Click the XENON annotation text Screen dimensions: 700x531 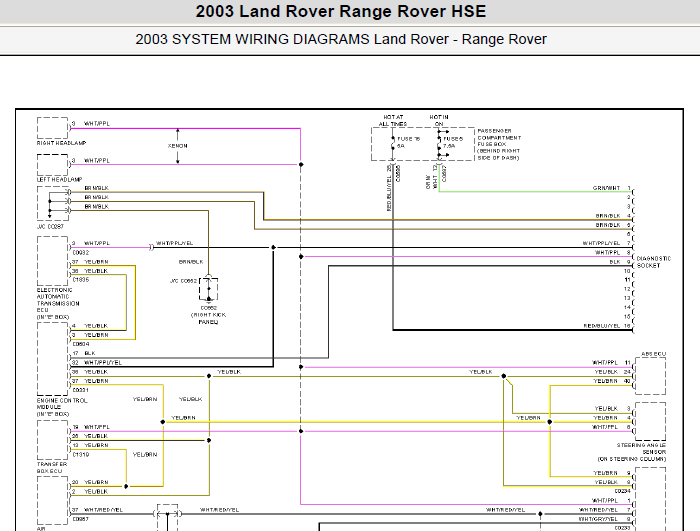(178, 146)
